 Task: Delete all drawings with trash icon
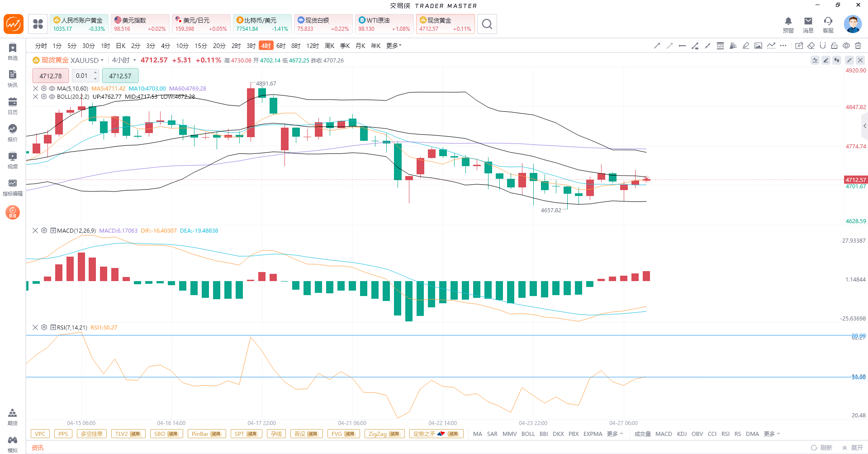[x=858, y=46]
